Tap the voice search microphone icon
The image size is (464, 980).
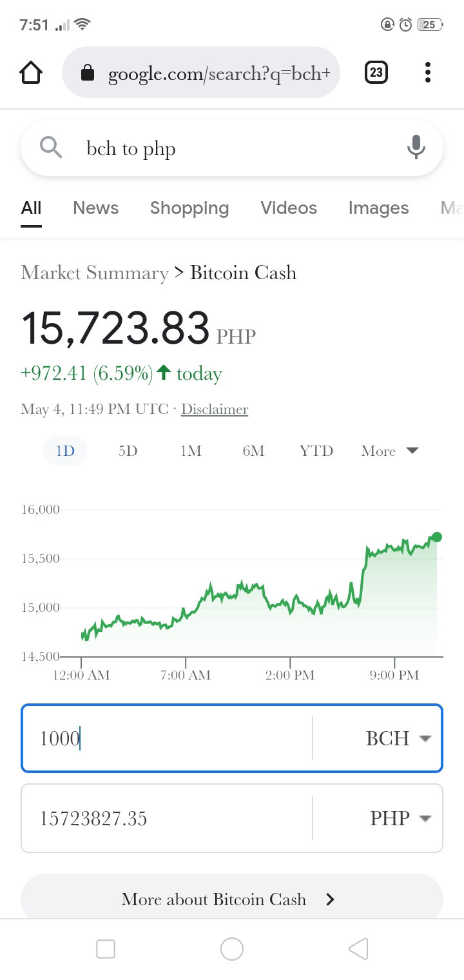pyautogui.click(x=416, y=148)
